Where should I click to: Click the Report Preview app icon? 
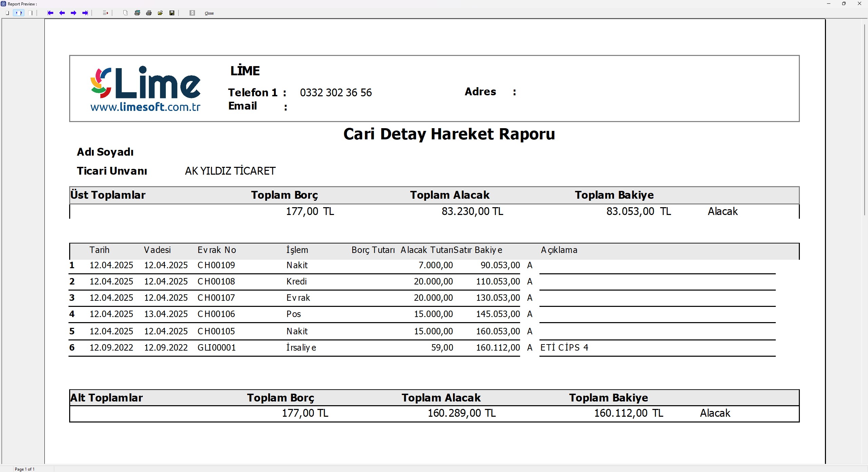[x=3, y=4]
